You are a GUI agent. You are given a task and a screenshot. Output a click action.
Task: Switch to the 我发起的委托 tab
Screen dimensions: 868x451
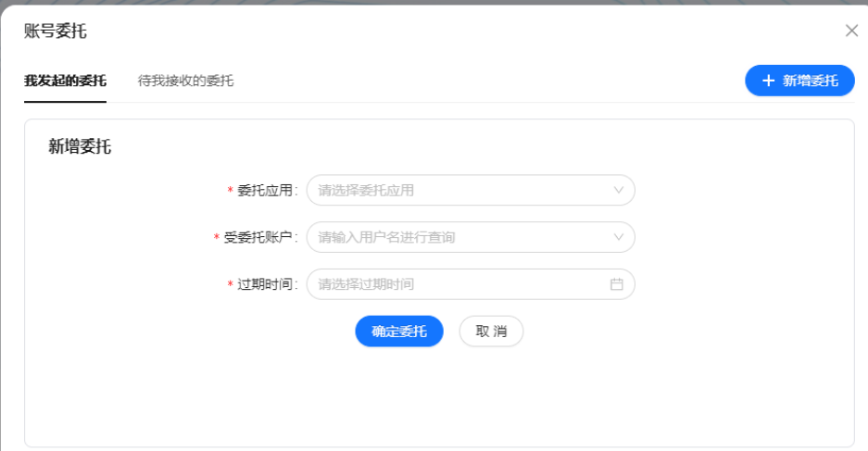click(65, 81)
